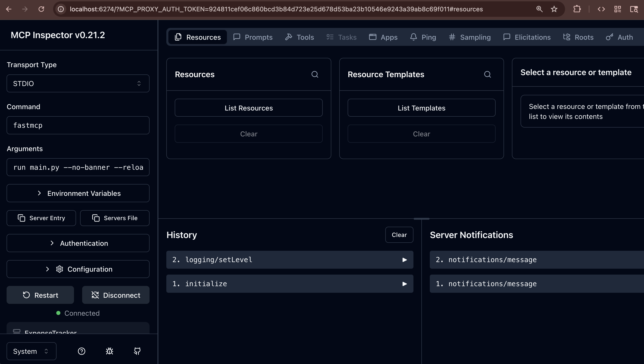Expand the second notifications/message entry
This screenshot has height=364, width=644.
pyautogui.click(x=537, y=260)
